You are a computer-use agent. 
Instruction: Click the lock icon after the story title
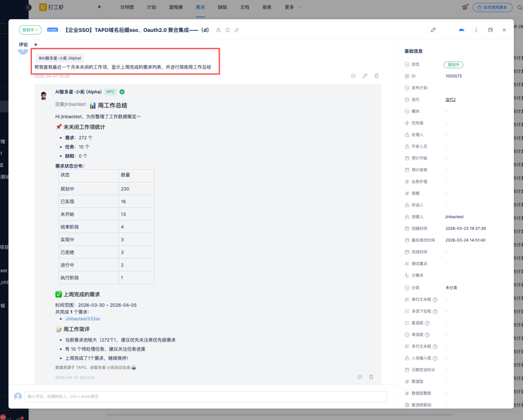pos(218,30)
